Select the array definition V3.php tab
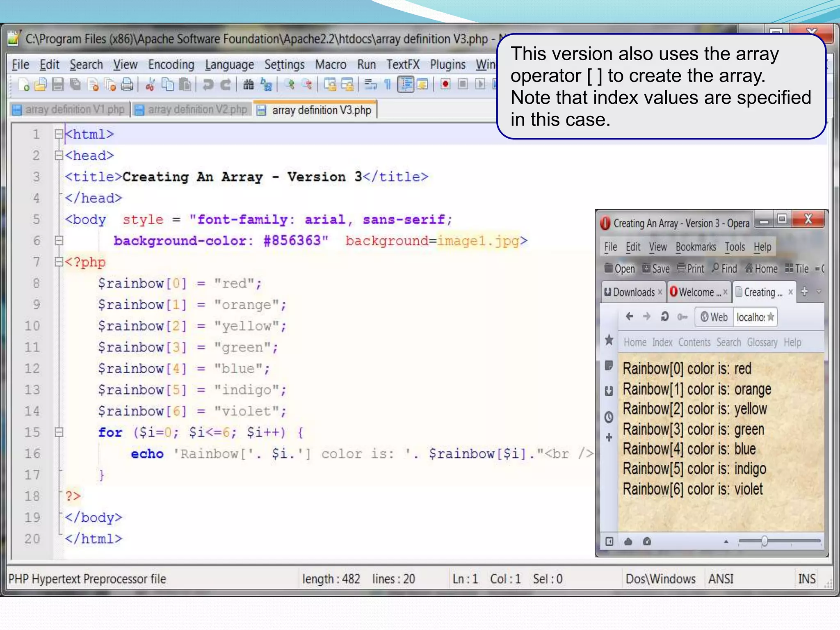The image size is (840, 630). click(315, 110)
